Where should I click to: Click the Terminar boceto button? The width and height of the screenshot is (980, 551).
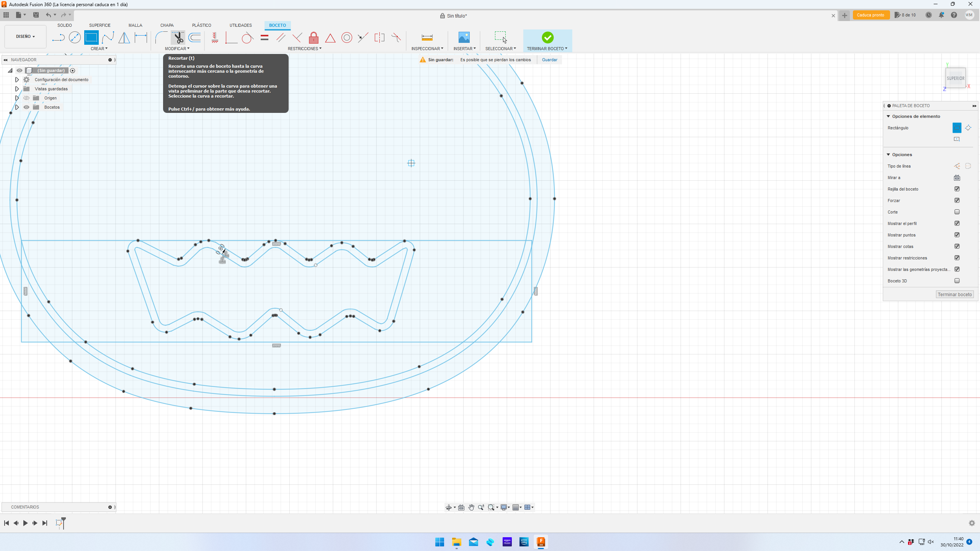pos(954,294)
